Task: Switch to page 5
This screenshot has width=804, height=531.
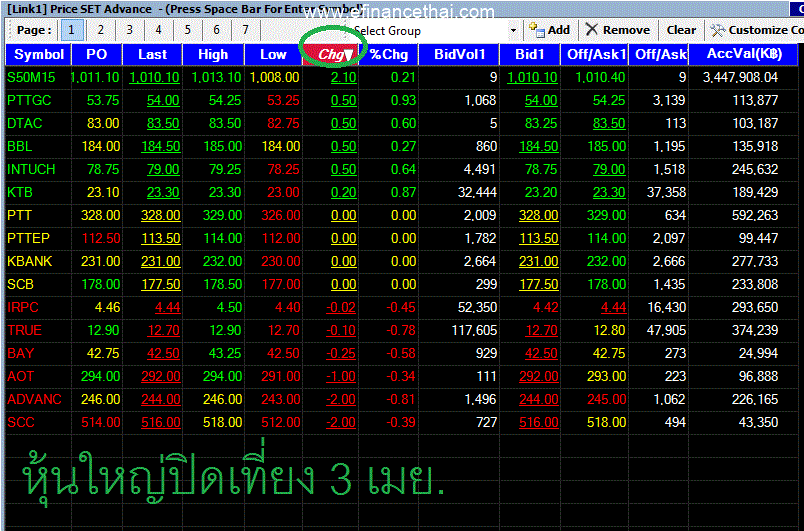Action: coord(187,30)
